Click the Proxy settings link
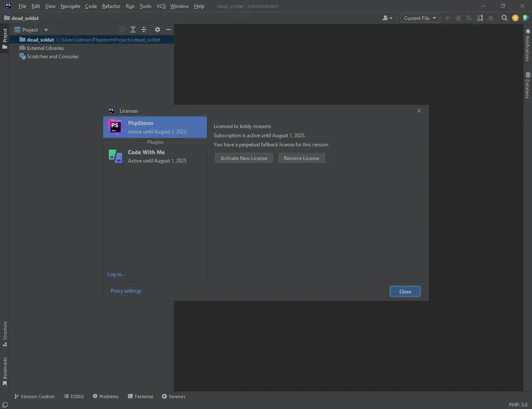The height and width of the screenshot is (409, 532). [x=126, y=291]
